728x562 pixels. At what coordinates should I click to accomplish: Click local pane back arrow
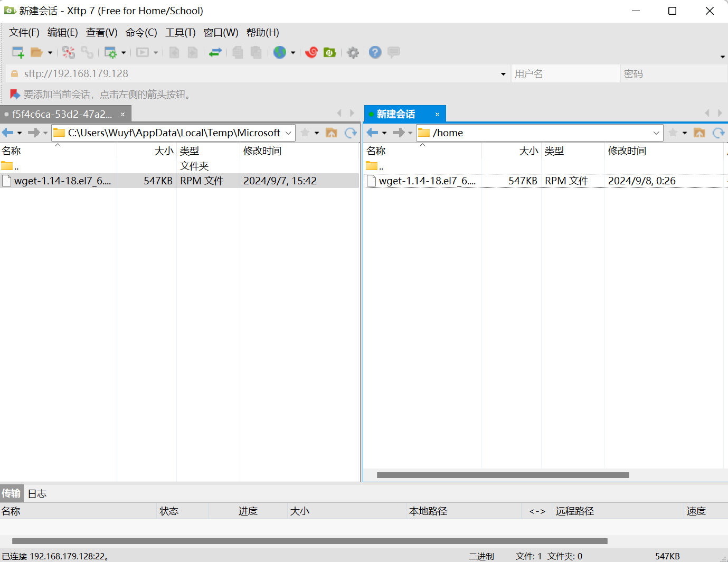tap(8, 133)
